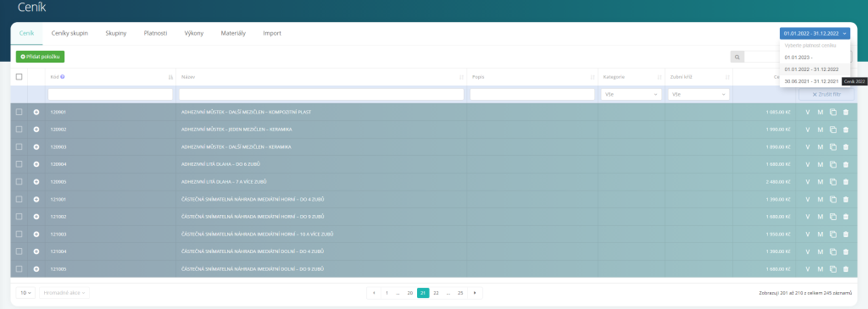This screenshot has width=868, height=309.
Task: Click the M icon for row 121002
Action: [821, 217]
